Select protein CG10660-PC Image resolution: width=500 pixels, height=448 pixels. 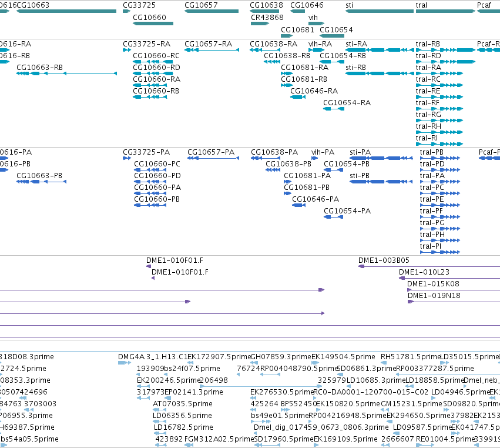click(150, 170)
